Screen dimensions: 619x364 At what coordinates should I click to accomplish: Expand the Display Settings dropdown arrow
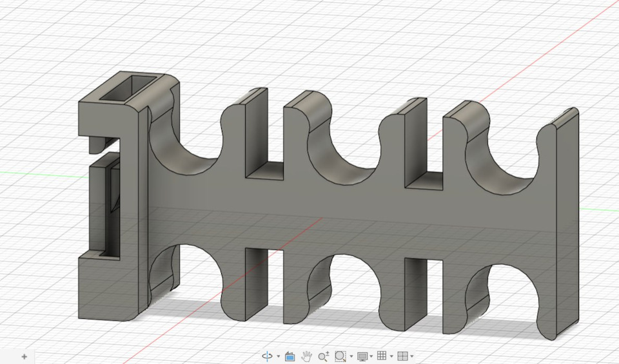pyautogui.click(x=371, y=356)
